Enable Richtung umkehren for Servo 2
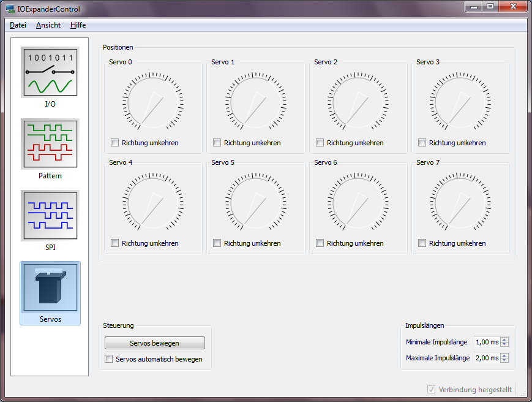Screen dimensions: 532x402 (320, 143)
